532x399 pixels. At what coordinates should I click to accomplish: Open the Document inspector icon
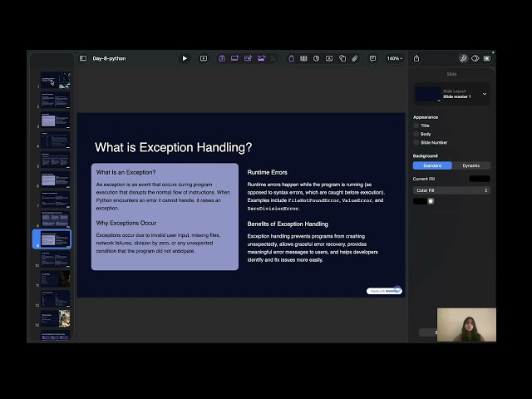pyautogui.click(x=487, y=58)
